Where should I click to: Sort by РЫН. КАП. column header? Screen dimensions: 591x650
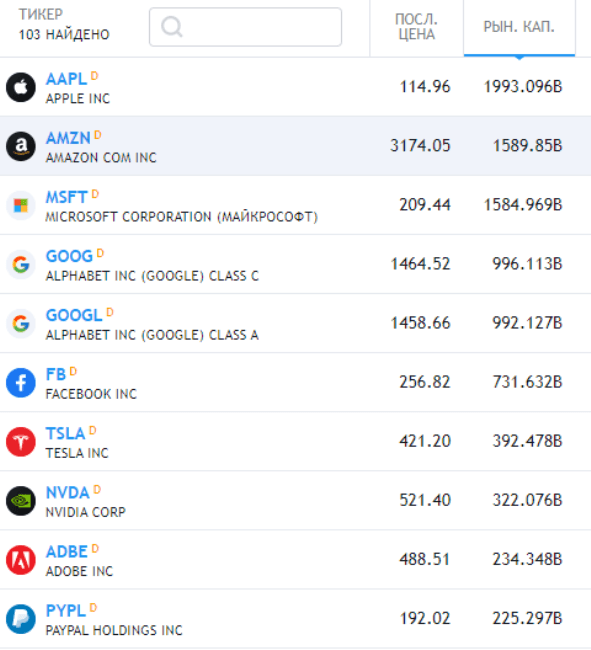[519, 27]
